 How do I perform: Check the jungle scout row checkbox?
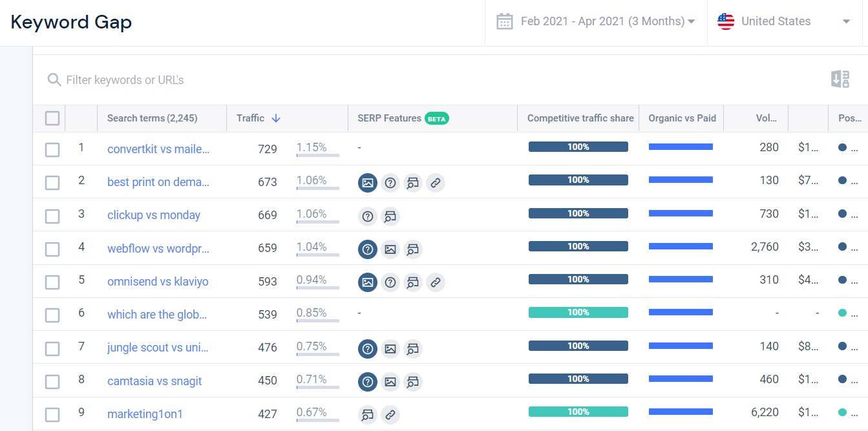pyautogui.click(x=52, y=349)
